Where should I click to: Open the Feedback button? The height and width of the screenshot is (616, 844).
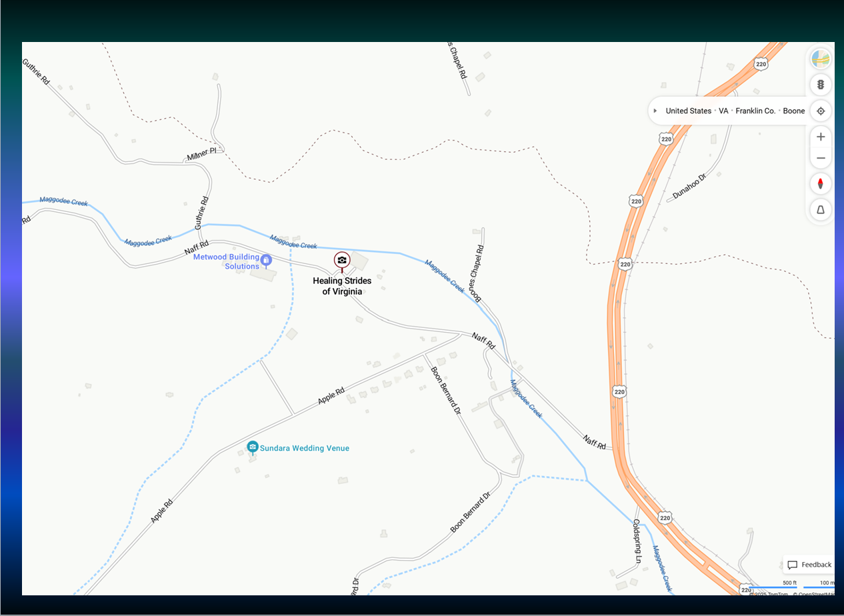tap(809, 565)
